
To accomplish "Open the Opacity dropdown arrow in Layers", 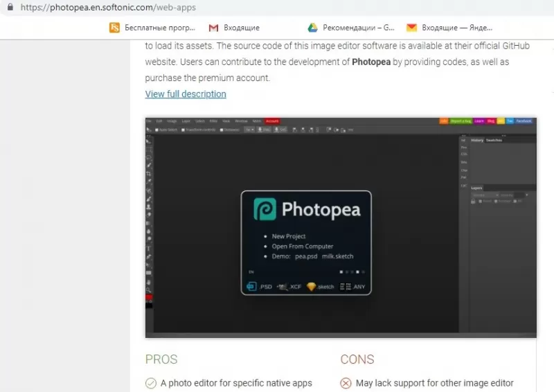I will coord(527,195).
